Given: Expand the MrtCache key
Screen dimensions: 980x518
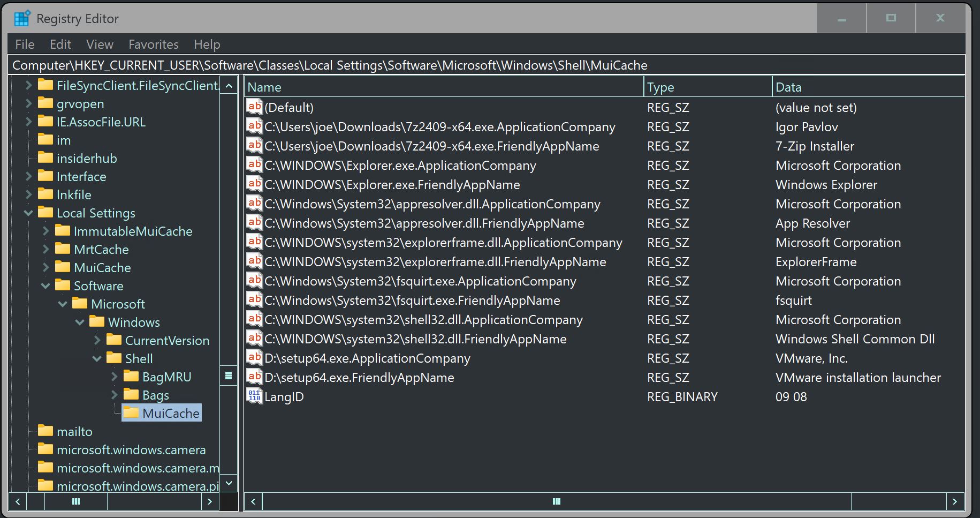Looking at the screenshot, I should click(x=46, y=249).
